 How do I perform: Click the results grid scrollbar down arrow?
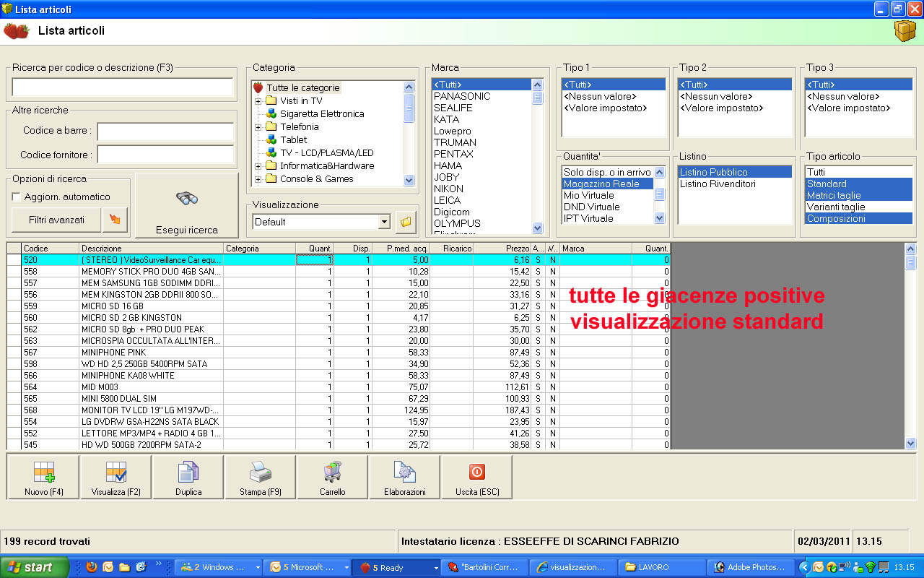[910, 443]
